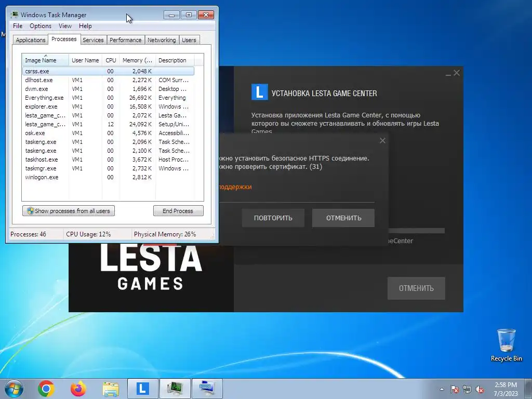532x399 pixels.
Task: Open Options menu in Task Manager
Action: pos(41,26)
